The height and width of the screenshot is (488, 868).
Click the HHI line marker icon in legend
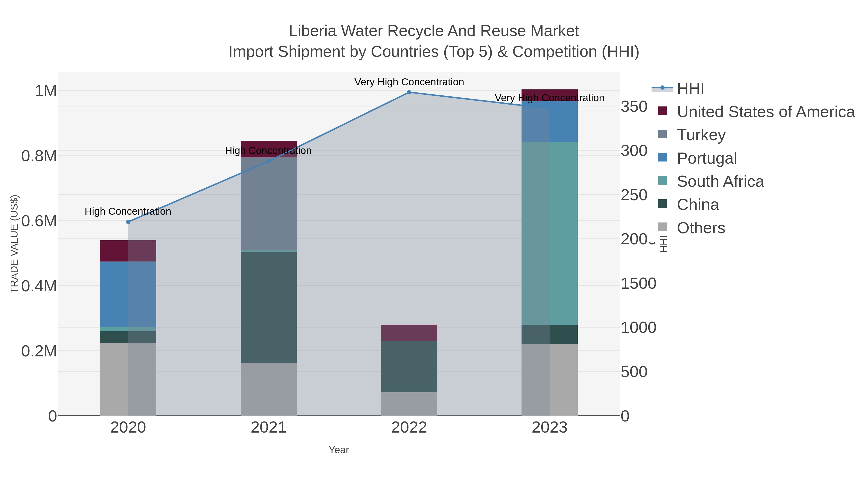[x=663, y=88]
